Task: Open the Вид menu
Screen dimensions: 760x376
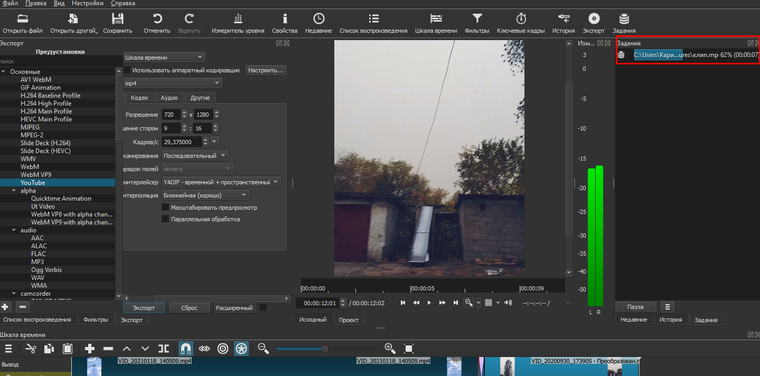Action: click(59, 3)
